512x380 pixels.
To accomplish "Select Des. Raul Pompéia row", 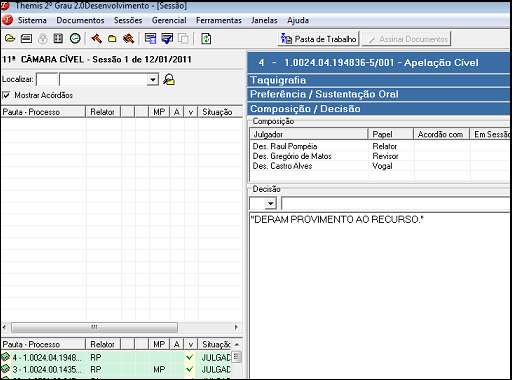I will [x=380, y=146].
